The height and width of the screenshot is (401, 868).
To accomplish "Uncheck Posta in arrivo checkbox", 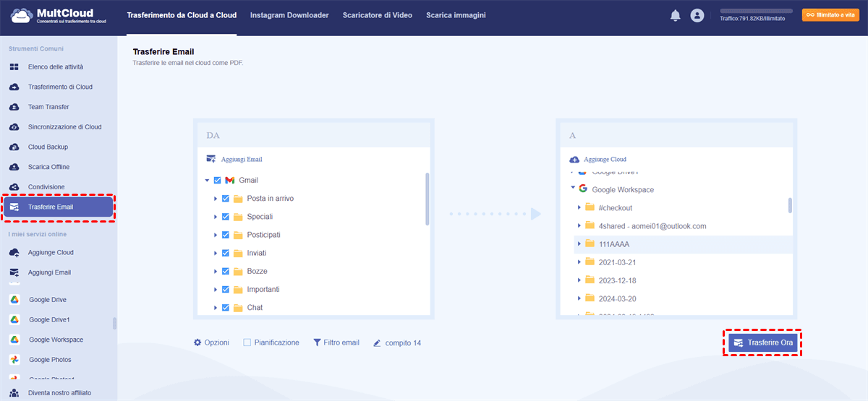I will (226, 198).
